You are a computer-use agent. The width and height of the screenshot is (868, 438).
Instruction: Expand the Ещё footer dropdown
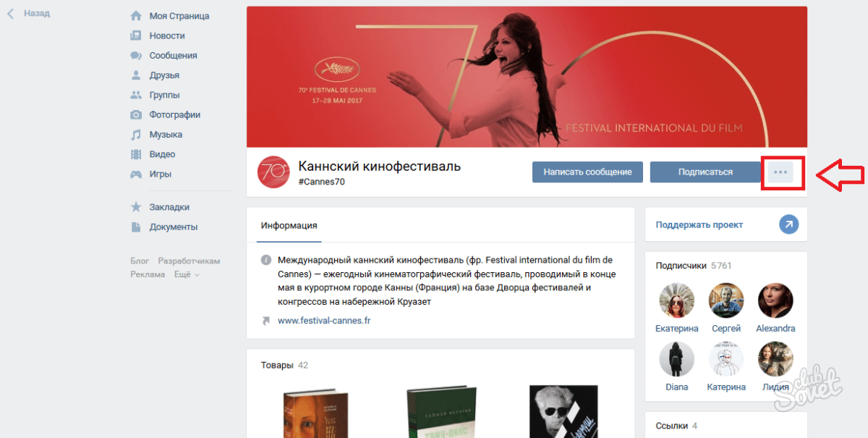point(187,274)
